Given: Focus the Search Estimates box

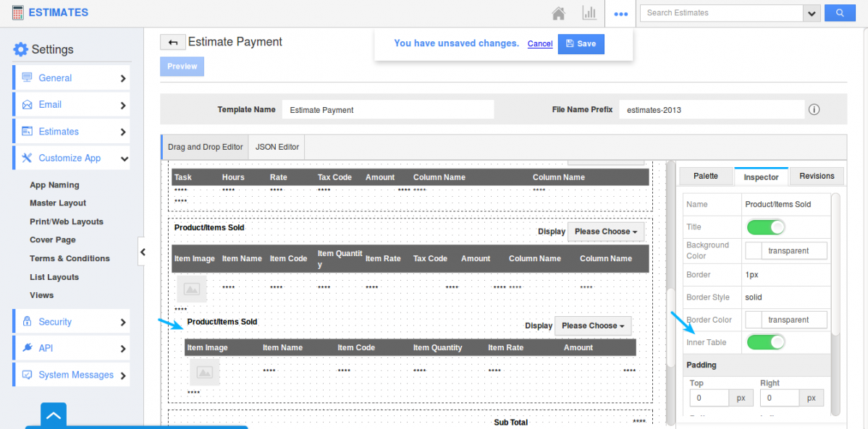Looking at the screenshot, I should 722,13.
